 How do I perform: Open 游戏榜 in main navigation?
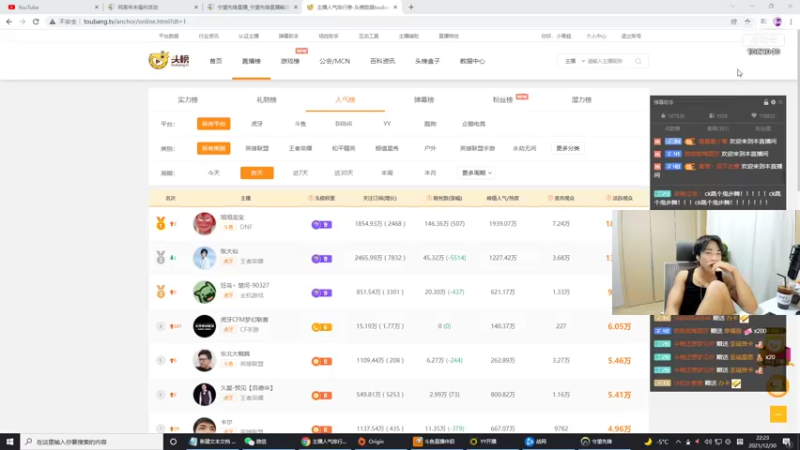click(290, 61)
